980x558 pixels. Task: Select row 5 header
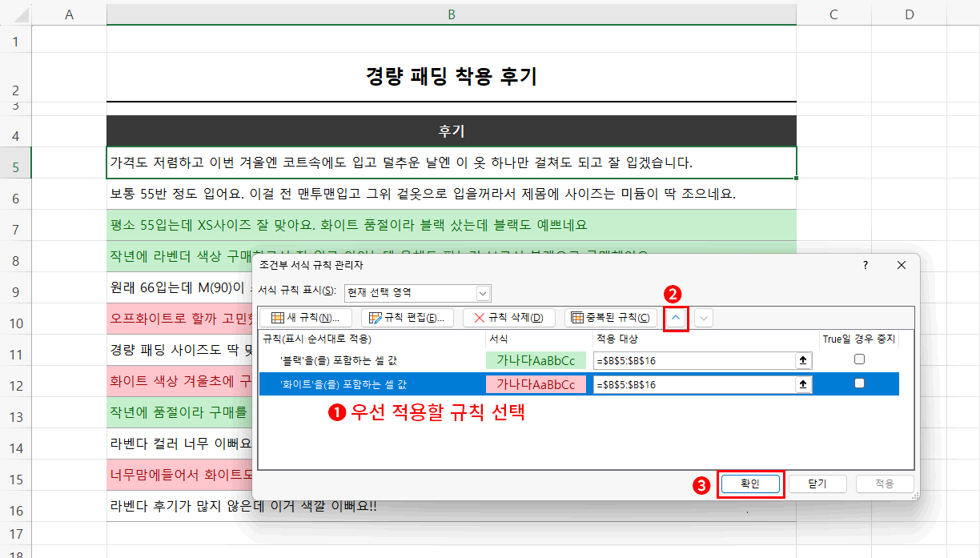pyautogui.click(x=16, y=163)
